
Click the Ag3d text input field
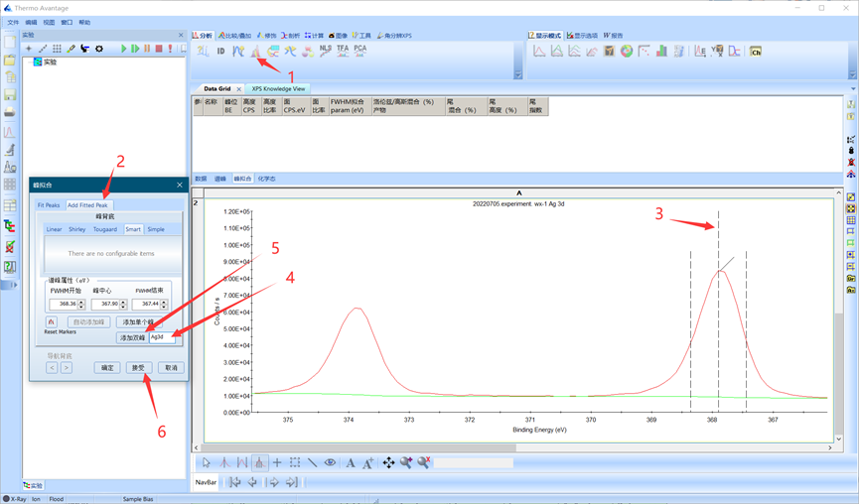point(164,337)
